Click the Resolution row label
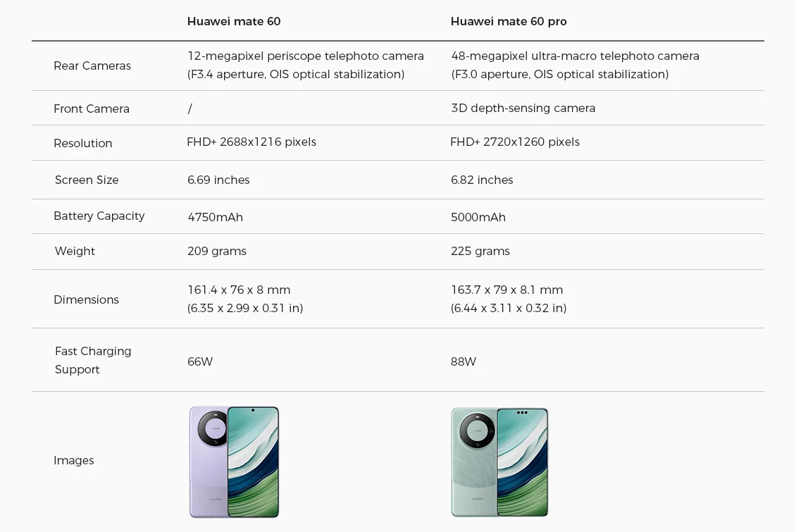The image size is (796, 532). point(83,143)
